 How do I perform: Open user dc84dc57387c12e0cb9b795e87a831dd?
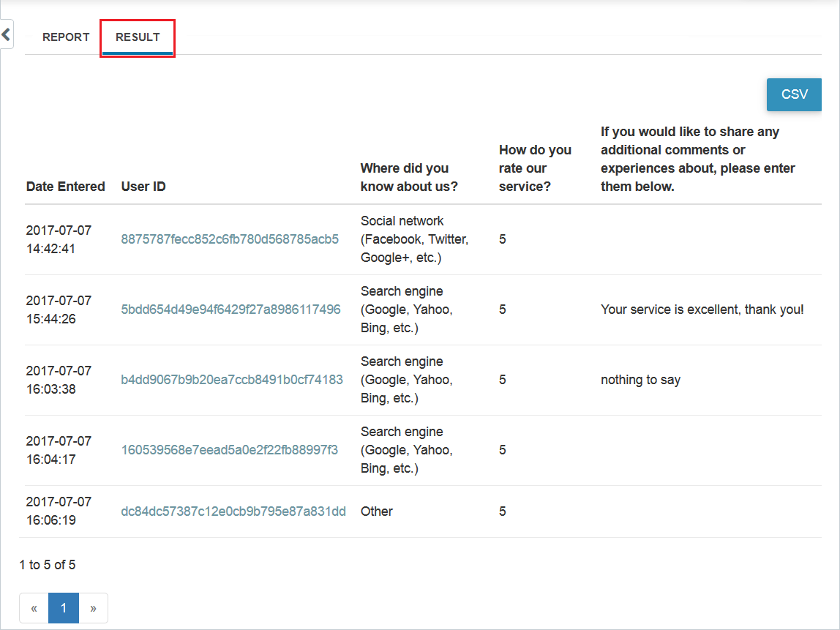(233, 511)
